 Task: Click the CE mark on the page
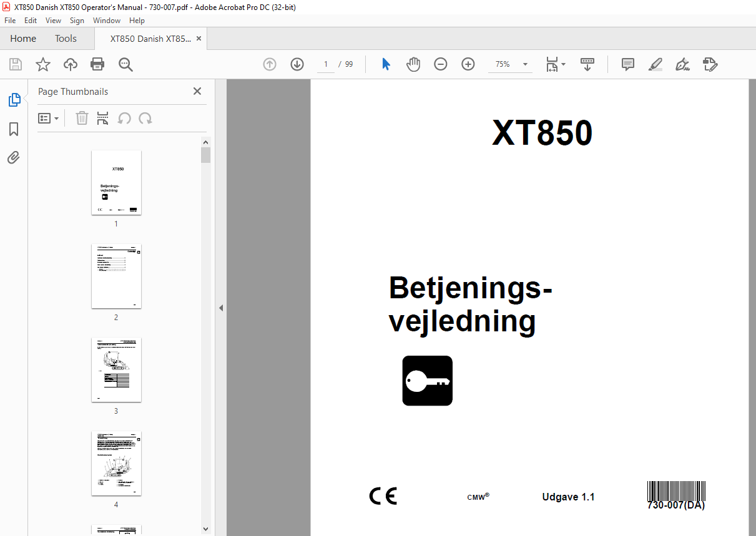tap(383, 496)
